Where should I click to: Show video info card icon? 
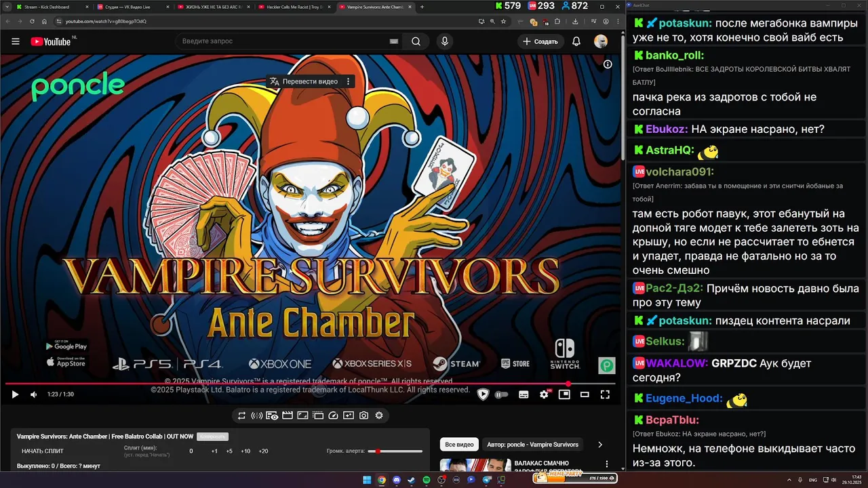pyautogui.click(x=608, y=64)
